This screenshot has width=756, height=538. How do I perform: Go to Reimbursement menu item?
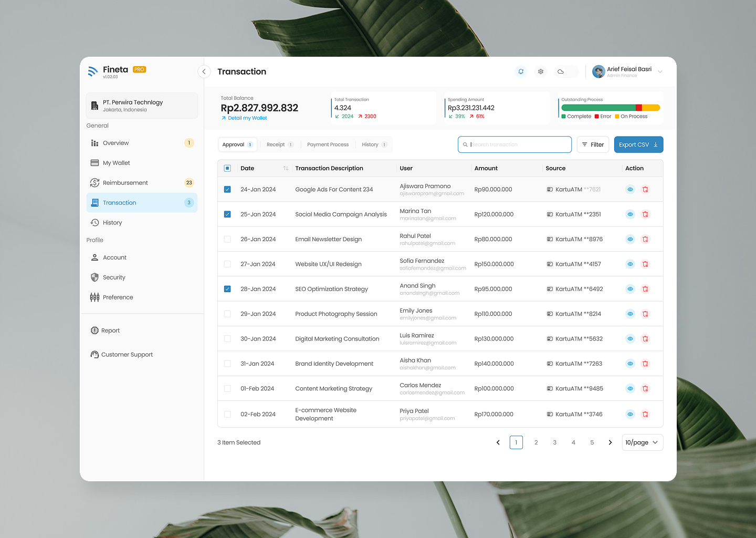pyautogui.click(x=142, y=183)
